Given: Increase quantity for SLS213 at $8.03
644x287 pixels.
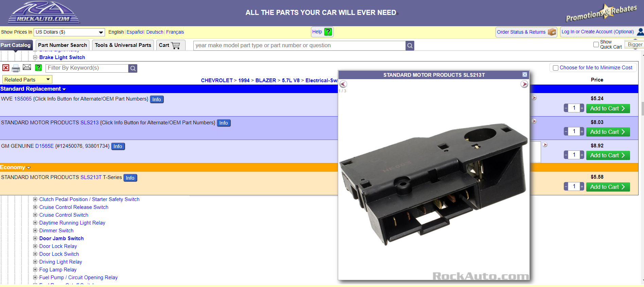Looking at the screenshot, I should (582, 132).
